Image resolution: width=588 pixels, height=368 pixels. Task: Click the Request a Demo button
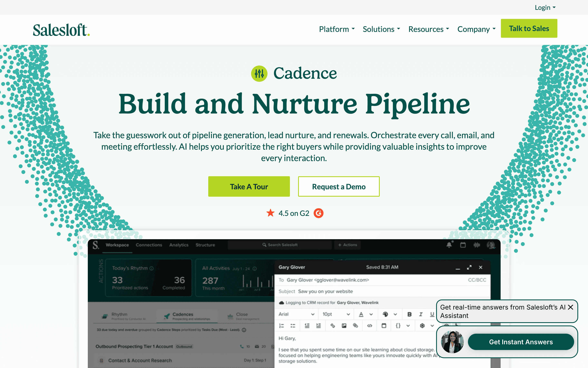click(x=339, y=186)
